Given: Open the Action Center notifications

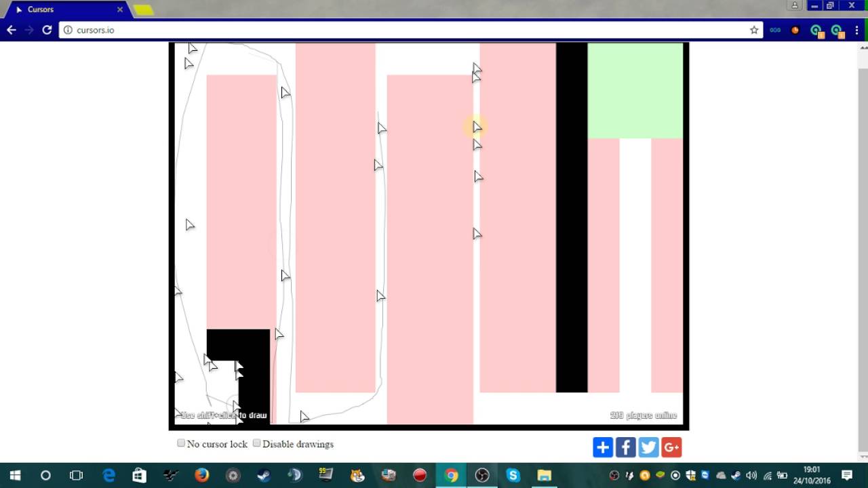Looking at the screenshot, I should (x=847, y=475).
